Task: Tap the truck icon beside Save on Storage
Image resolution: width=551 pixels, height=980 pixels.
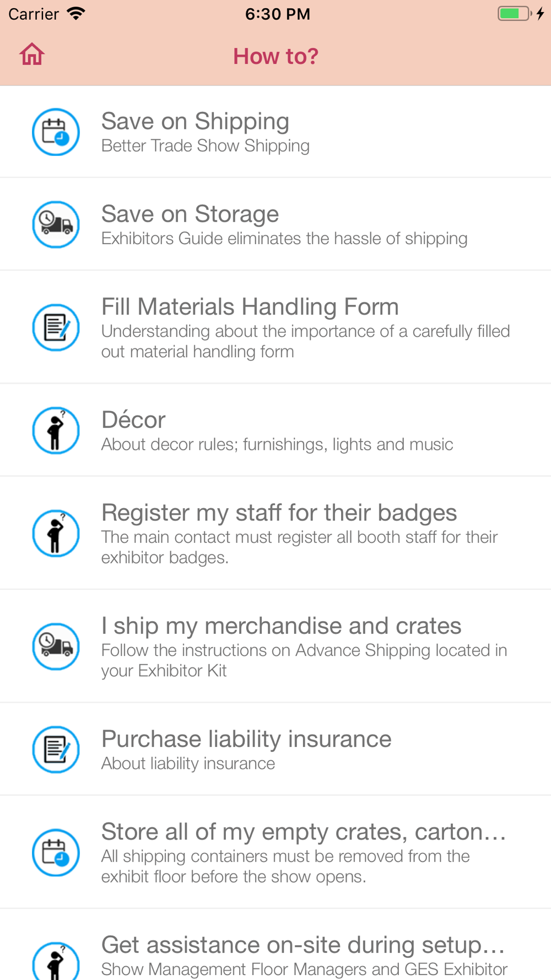Action: click(56, 224)
